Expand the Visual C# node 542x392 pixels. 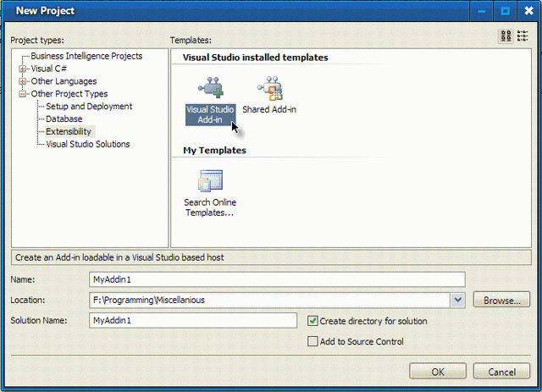click(x=23, y=69)
